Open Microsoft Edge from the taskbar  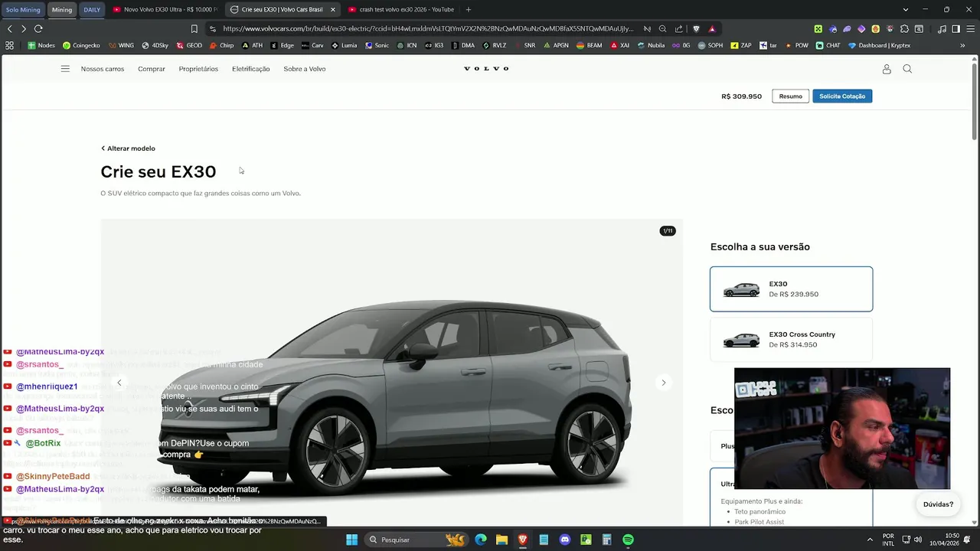pos(481,540)
